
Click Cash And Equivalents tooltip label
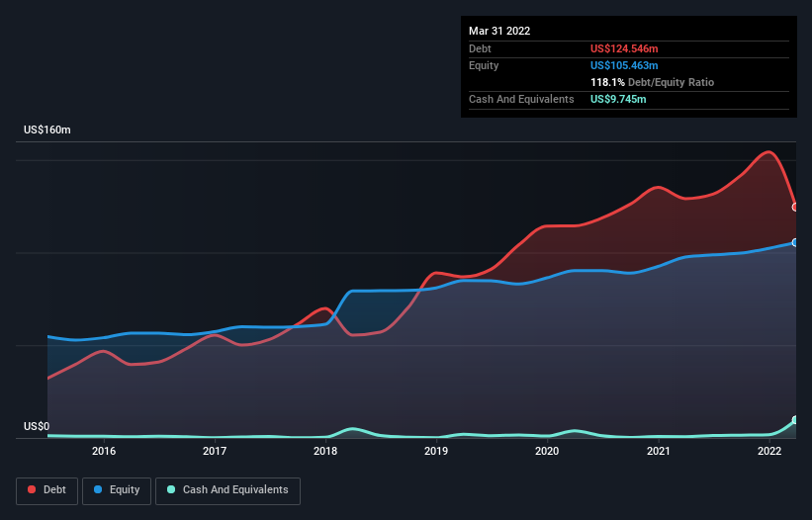(521, 99)
